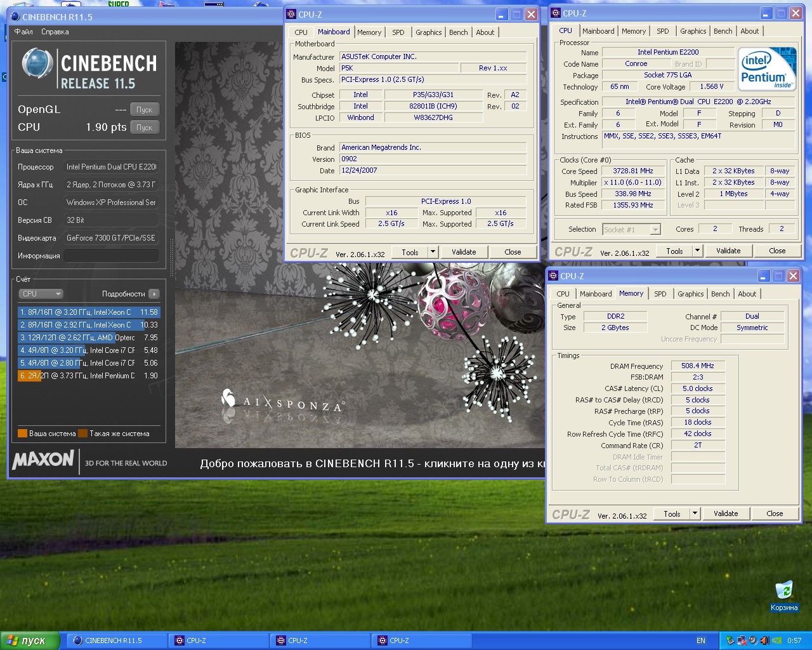Open the Файл menu
This screenshot has height=650, width=812.
(23, 32)
